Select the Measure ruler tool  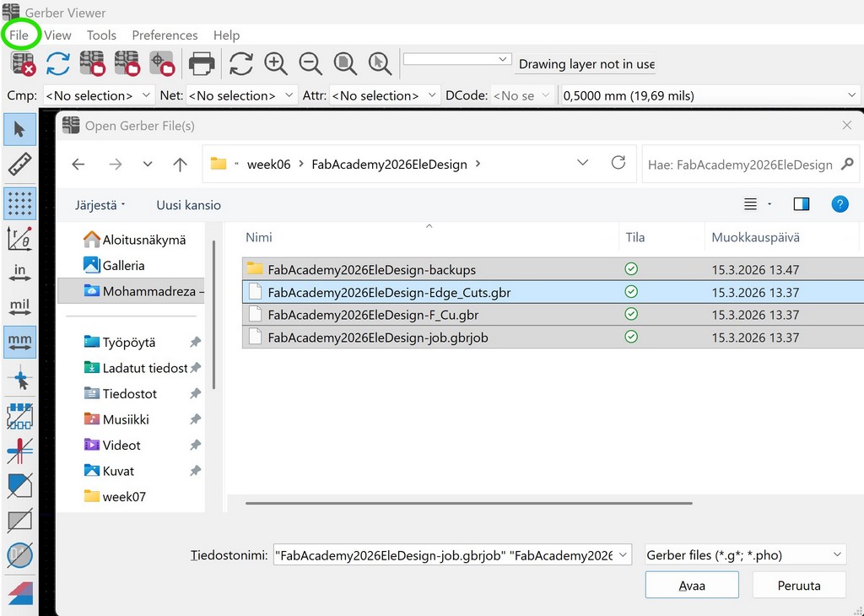(x=20, y=165)
